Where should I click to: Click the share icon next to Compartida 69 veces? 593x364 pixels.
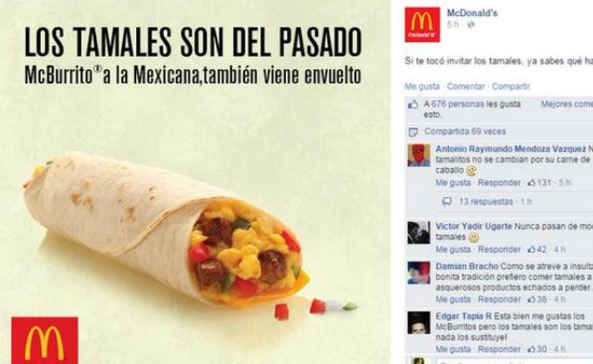click(x=413, y=132)
